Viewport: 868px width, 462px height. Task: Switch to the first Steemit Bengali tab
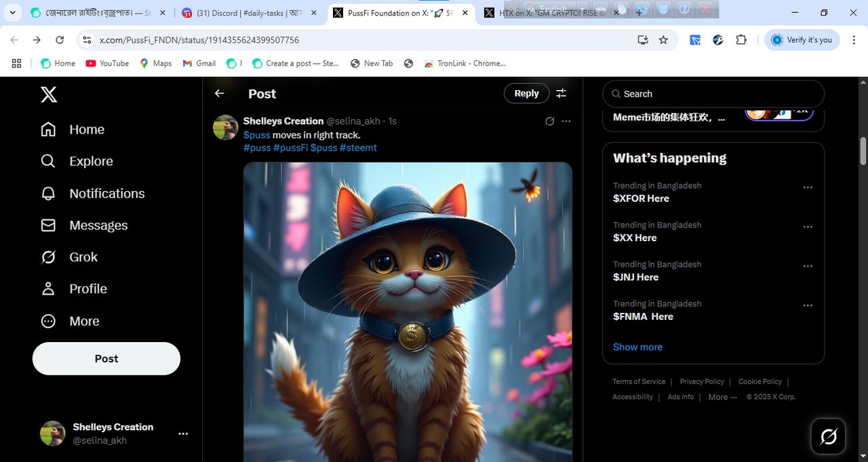click(98, 13)
